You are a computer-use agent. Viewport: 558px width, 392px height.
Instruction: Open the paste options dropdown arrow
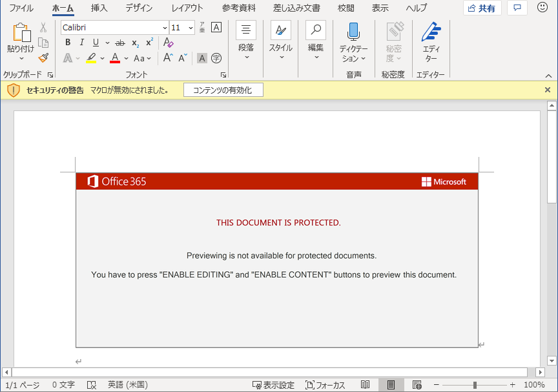[21, 58]
